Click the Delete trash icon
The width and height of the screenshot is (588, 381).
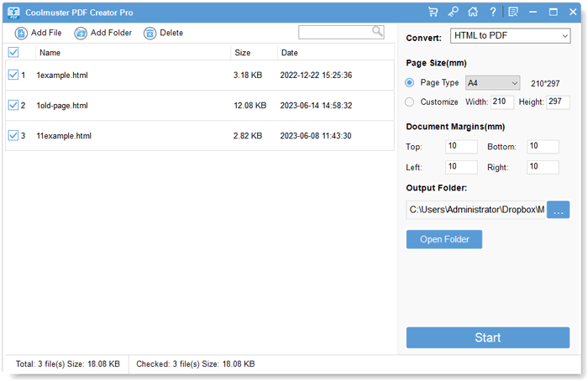click(x=150, y=34)
